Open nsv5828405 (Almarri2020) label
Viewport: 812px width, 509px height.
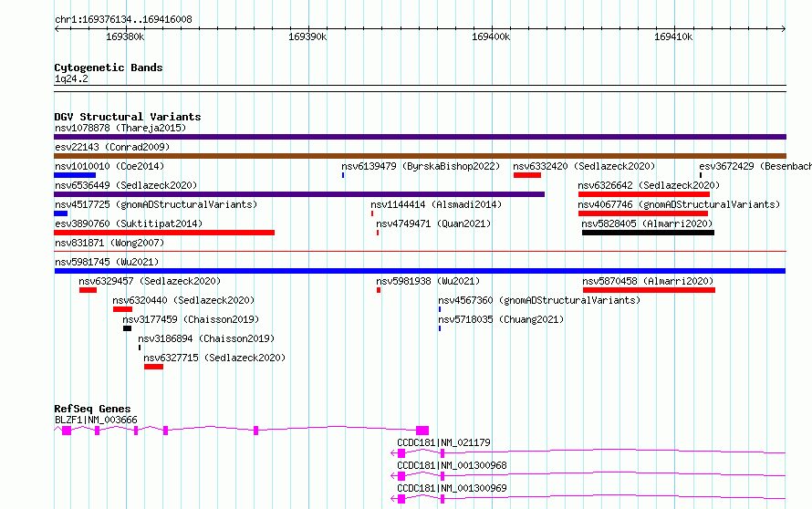(x=647, y=223)
